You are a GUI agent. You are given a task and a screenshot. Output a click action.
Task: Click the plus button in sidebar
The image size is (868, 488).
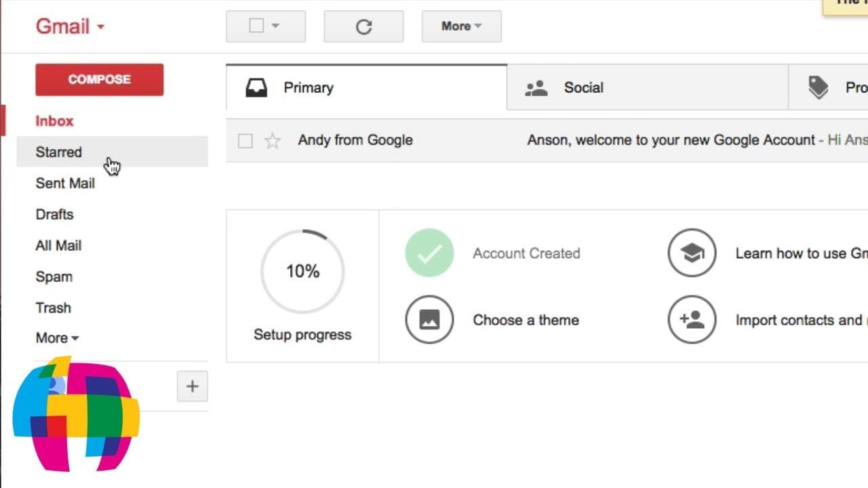[x=193, y=386]
